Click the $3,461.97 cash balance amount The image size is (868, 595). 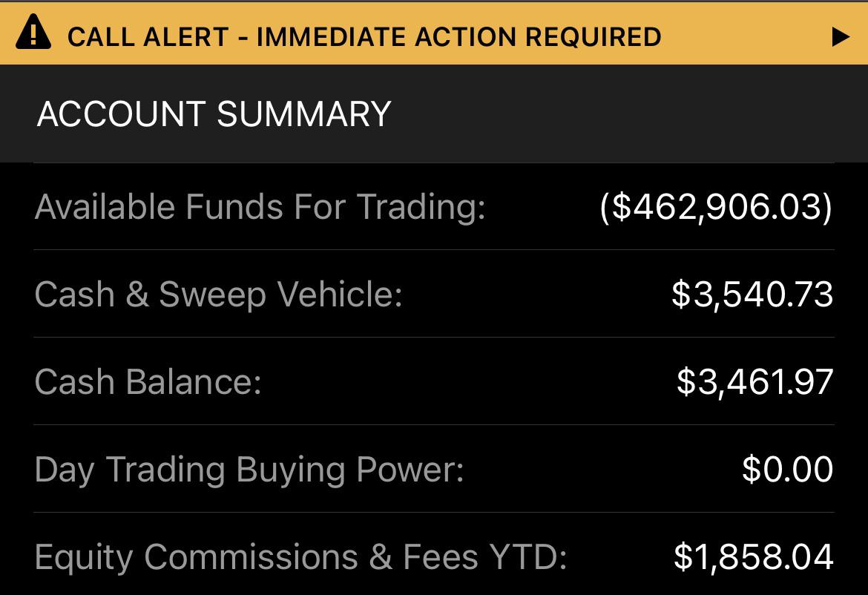[754, 382]
